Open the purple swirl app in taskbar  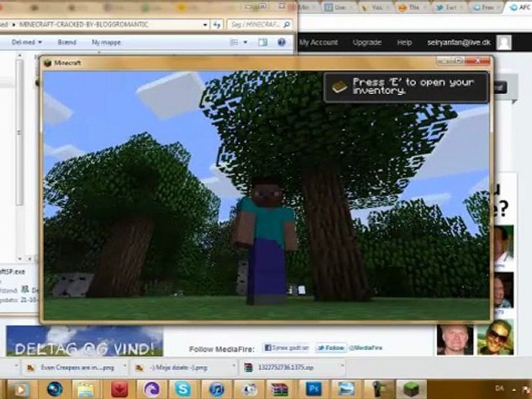coord(151,390)
